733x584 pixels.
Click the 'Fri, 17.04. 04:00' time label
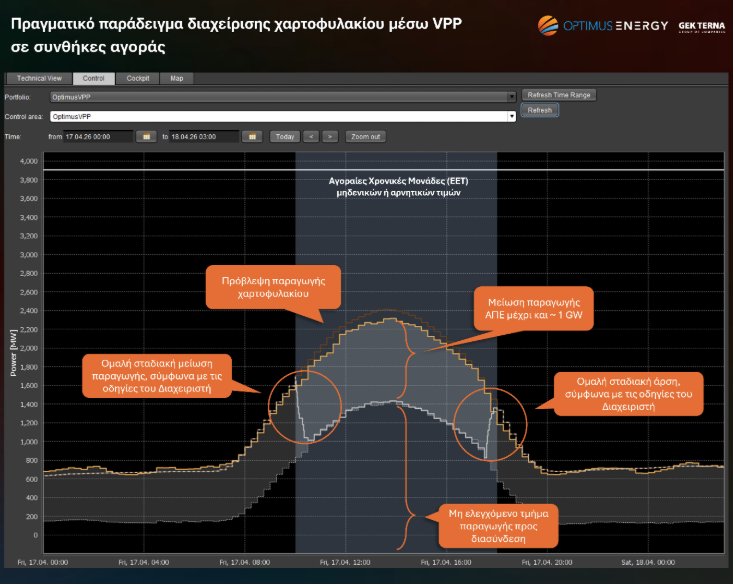click(x=144, y=562)
